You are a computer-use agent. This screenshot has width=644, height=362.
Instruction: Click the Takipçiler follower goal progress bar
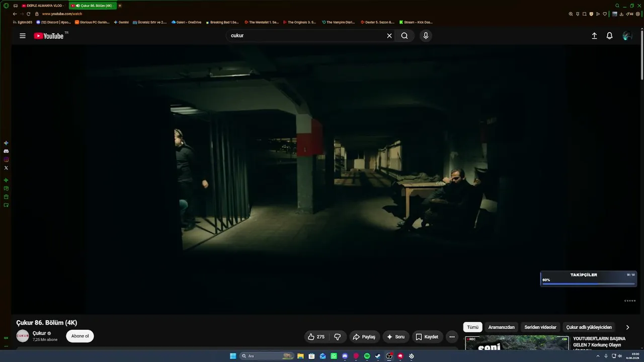pos(589,284)
